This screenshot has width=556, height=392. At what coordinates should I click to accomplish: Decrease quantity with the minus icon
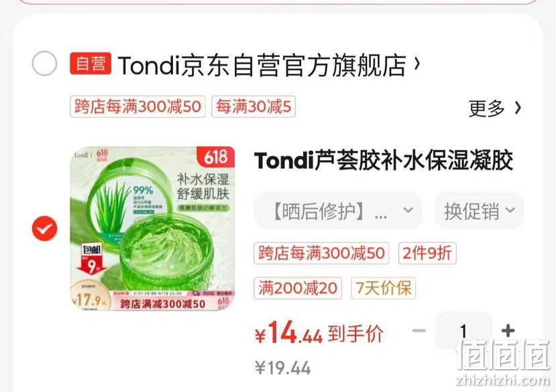click(x=419, y=331)
